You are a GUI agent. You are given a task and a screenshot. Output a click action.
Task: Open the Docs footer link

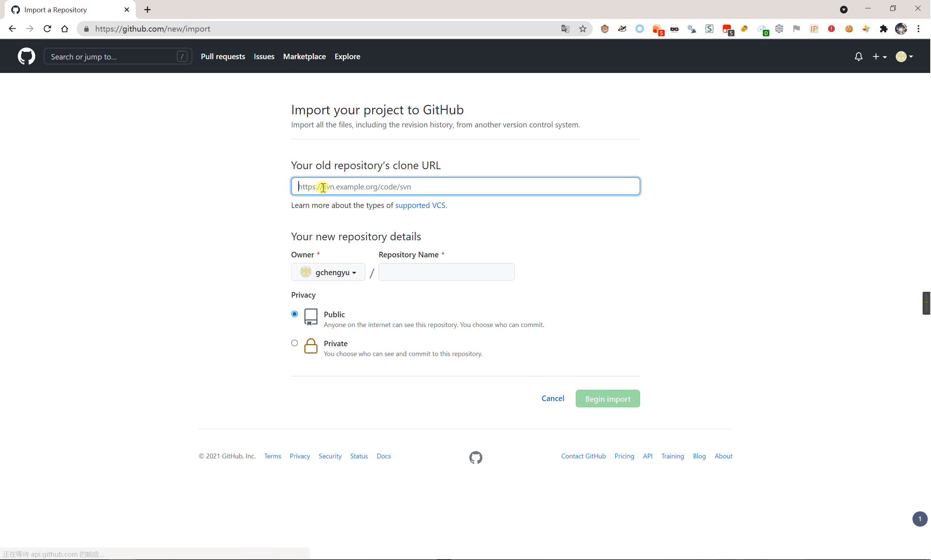pos(384,456)
